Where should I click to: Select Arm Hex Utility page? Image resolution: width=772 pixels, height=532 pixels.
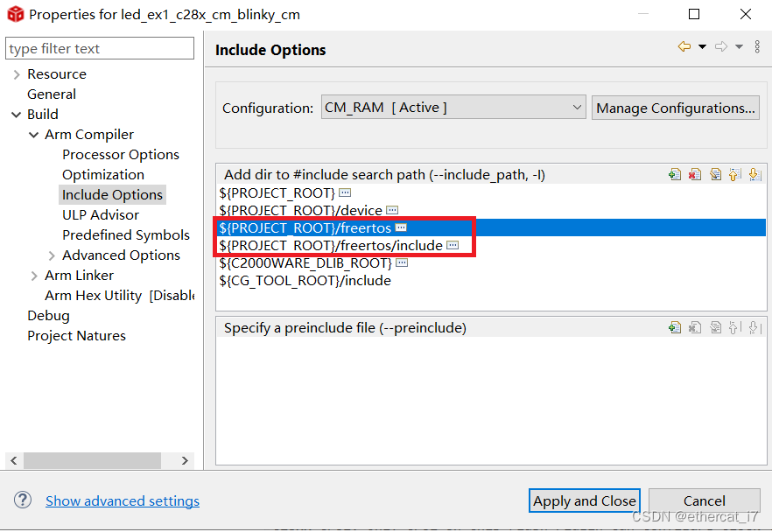120,295
